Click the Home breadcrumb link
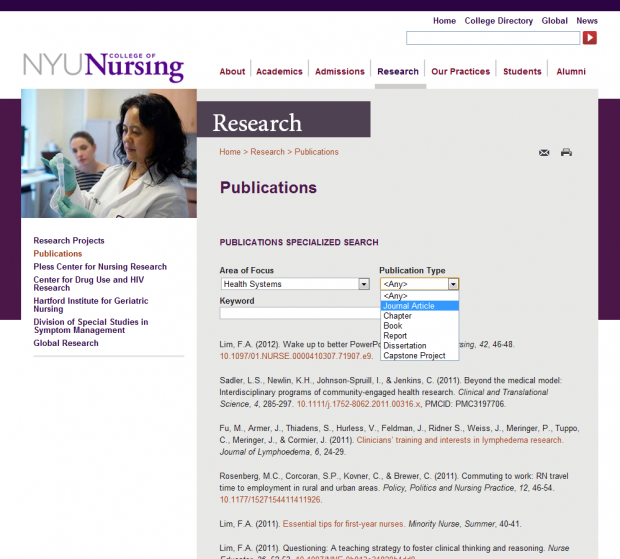The height and width of the screenshot is (559, 620). [230, 152]
